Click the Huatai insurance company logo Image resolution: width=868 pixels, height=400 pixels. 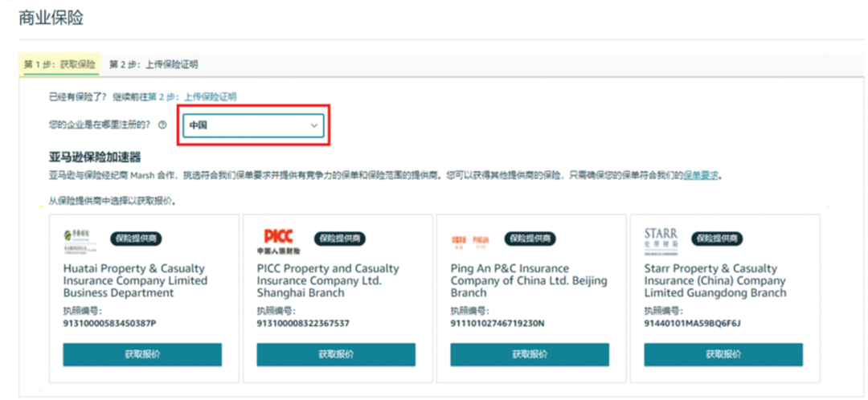click(80, 239)
